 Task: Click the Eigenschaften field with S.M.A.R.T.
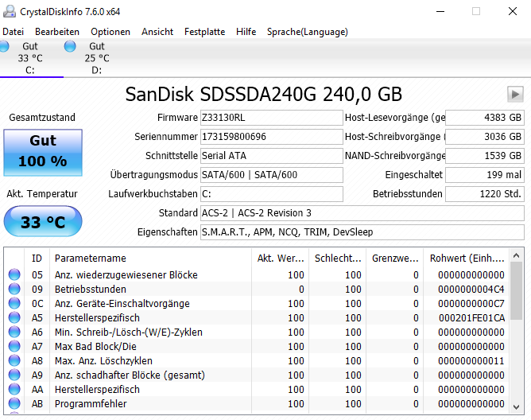(x=362, y=232)
